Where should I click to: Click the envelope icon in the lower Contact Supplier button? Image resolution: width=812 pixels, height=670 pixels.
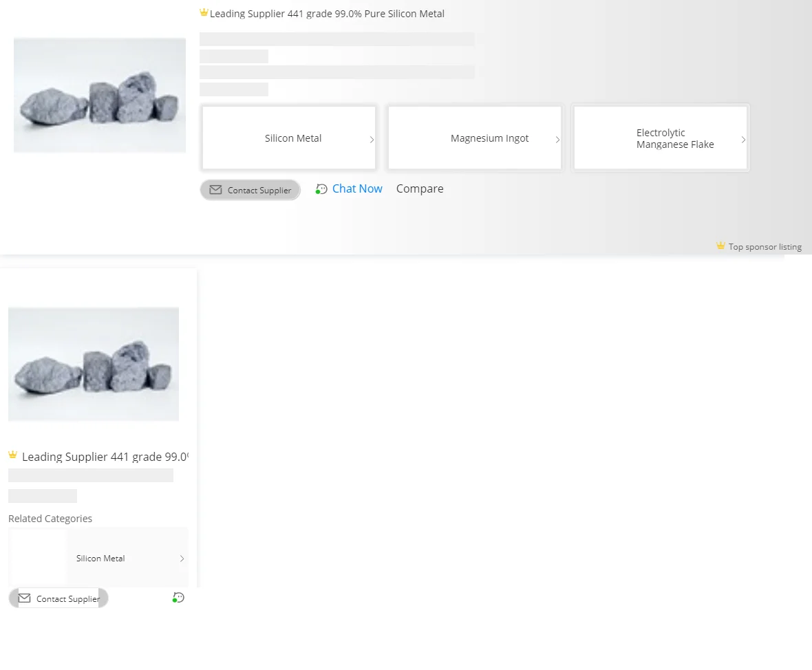[x=24, y=598]
